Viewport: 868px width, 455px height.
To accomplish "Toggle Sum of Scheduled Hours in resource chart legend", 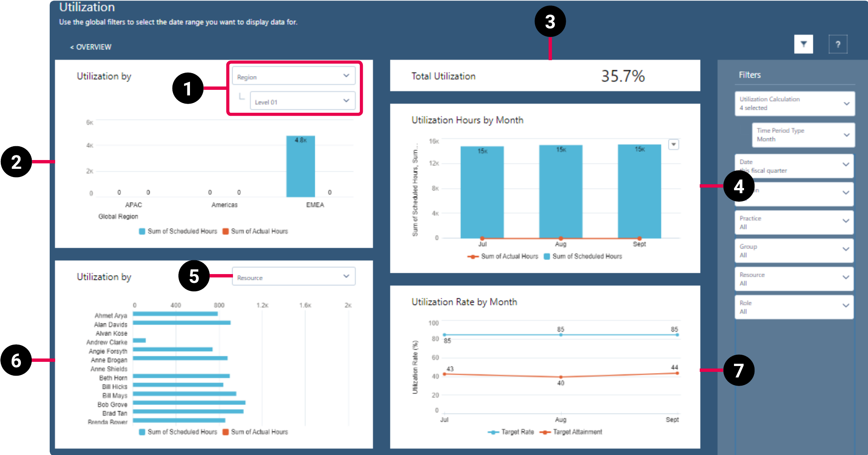I will point(179,432).
